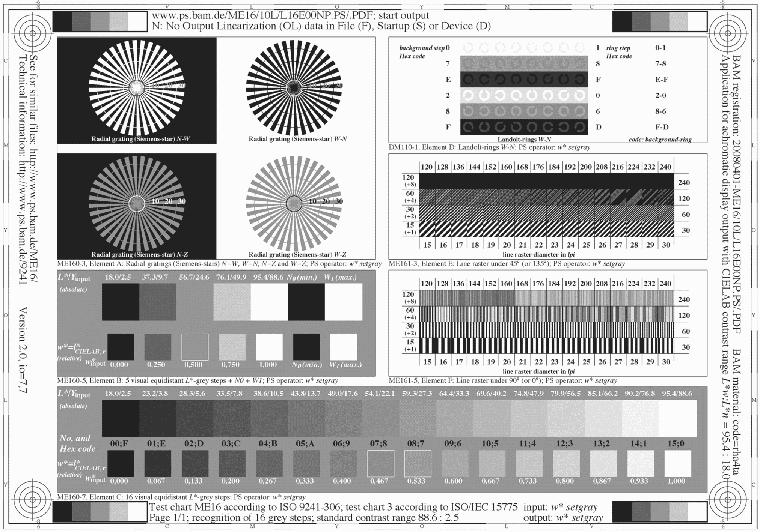
Task: Click the N-W Siemens-star radial grating
Action: [x=136, y=87]
